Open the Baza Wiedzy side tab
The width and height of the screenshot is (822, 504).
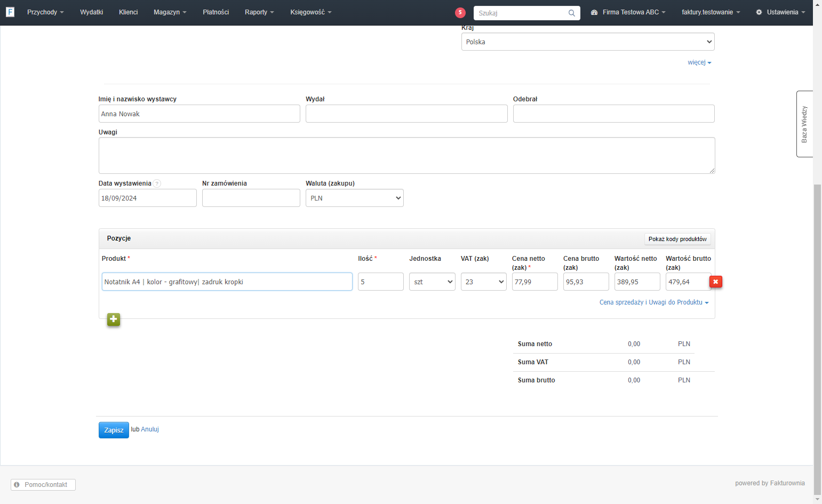pos(804,124)
